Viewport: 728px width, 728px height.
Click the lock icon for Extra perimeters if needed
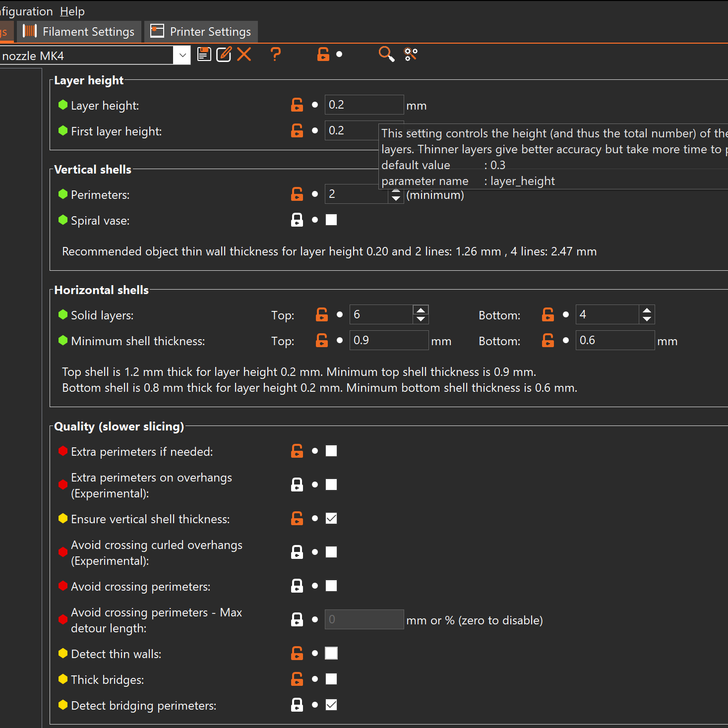click(297, 451)
